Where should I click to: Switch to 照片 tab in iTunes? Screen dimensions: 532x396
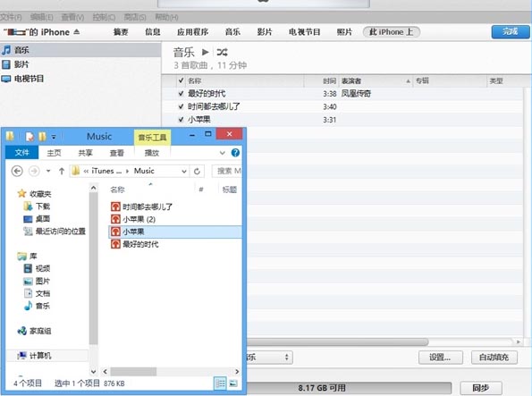click(344, 32)
